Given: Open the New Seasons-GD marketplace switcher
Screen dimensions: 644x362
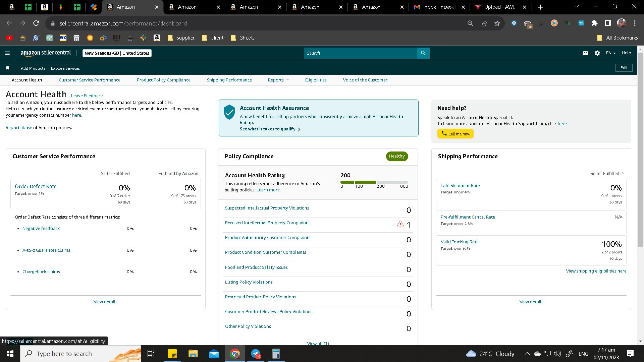Looking at the screenshot, I should [117, 53].
